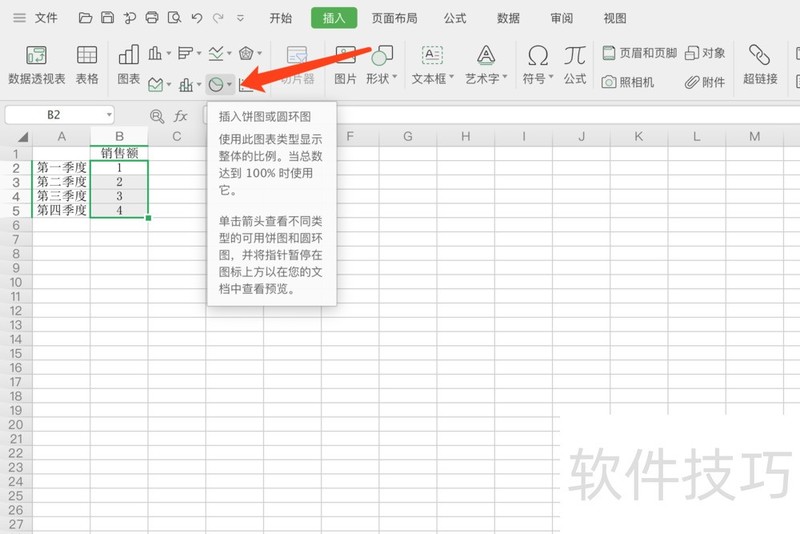
Task: Click the print icon in the quick toolbar
Action: [x=152, y=18]
